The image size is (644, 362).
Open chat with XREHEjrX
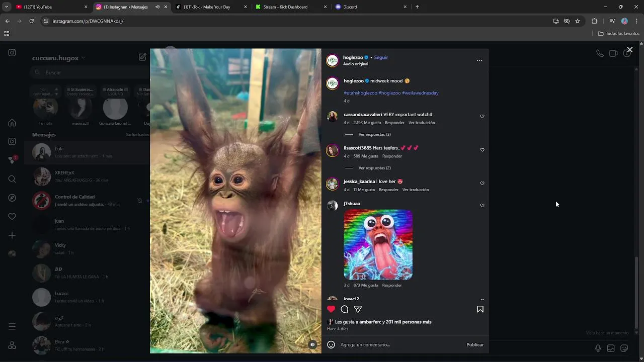pyautogui.click(x=87, y=176)
